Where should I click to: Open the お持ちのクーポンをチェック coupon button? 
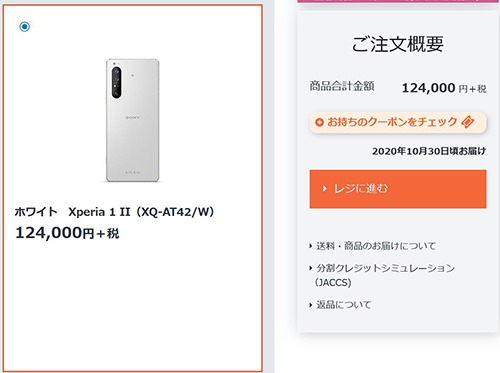click(x=398, y=122)
